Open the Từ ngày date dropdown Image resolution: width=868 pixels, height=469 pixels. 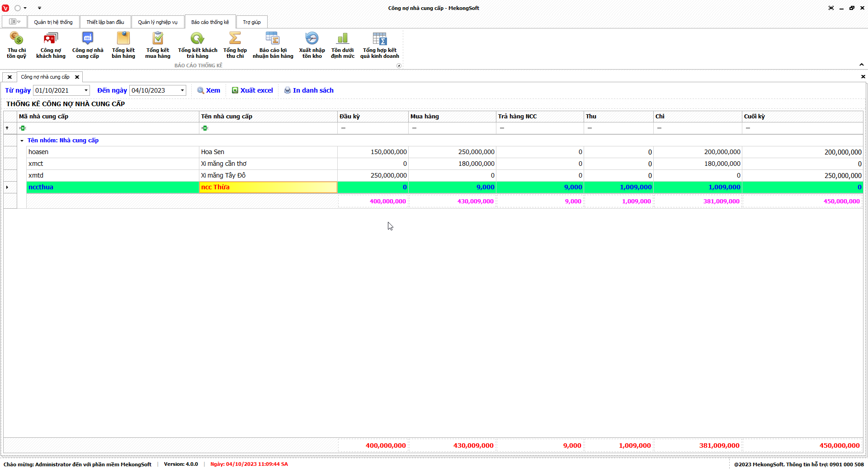click(86, 90)
